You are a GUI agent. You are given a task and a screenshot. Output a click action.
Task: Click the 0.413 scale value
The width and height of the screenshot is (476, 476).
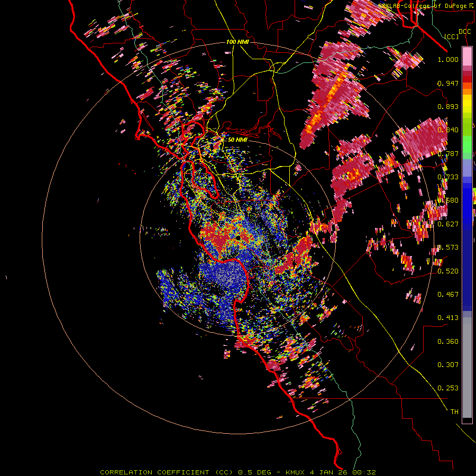[448, 318]
